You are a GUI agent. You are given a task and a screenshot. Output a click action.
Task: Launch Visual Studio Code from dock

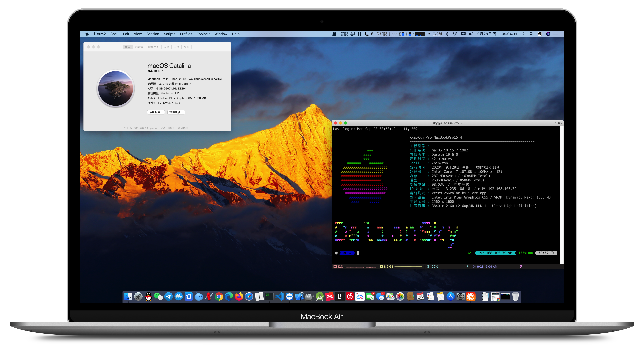[279, 297]
